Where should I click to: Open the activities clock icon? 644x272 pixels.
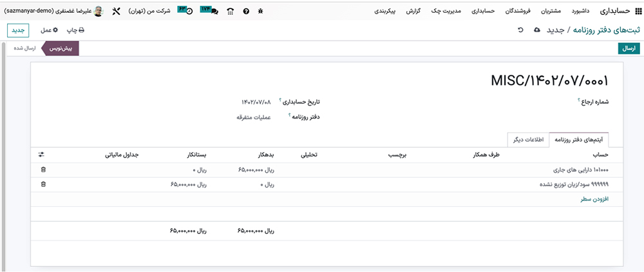click(189, 11)
